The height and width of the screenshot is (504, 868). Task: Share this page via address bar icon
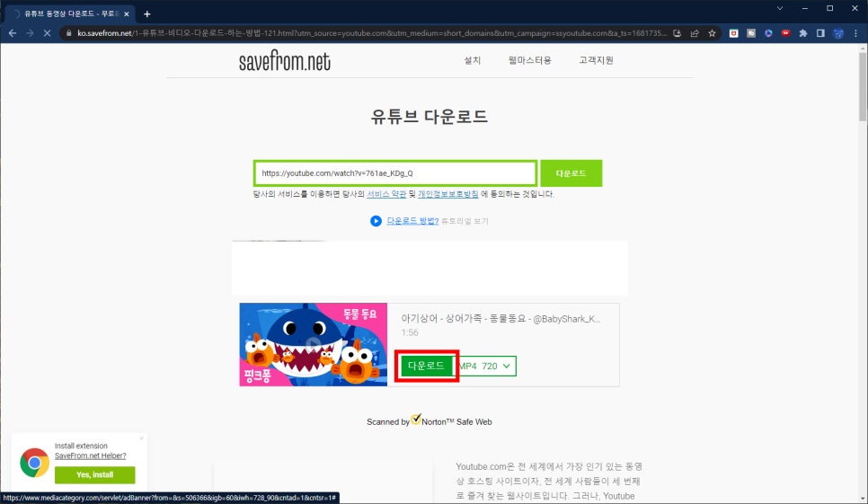695,33
